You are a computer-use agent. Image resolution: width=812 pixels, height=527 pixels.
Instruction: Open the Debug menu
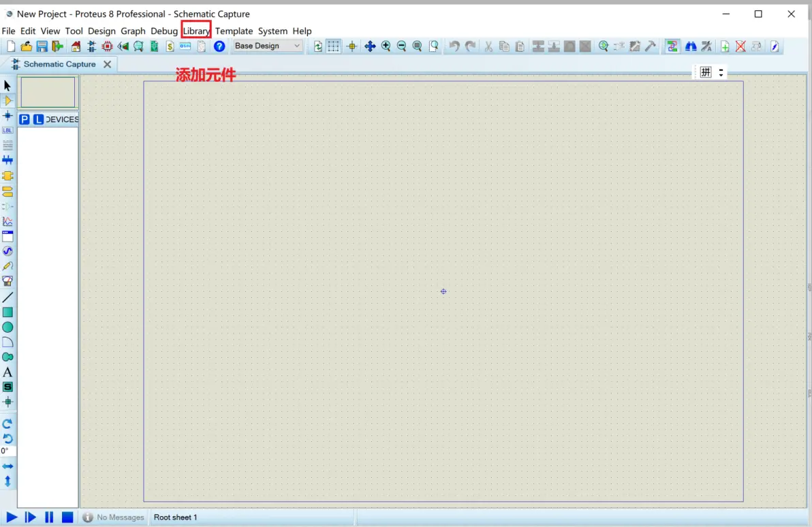pos(164,31)
